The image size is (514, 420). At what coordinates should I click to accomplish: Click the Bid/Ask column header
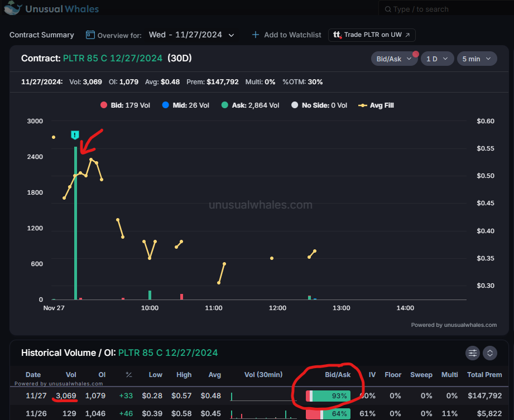click(338, 374)
